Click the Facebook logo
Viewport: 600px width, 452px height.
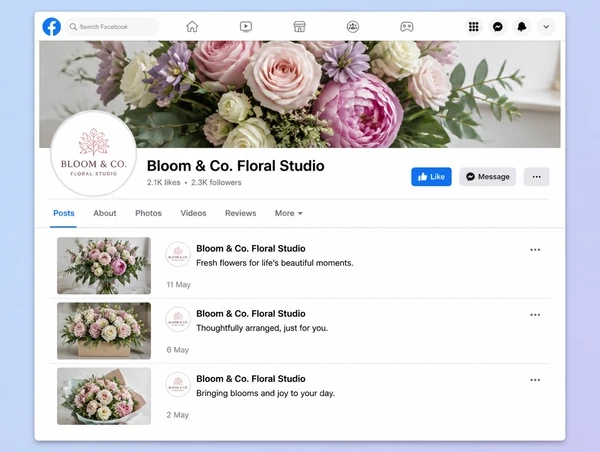click(52, 27)
